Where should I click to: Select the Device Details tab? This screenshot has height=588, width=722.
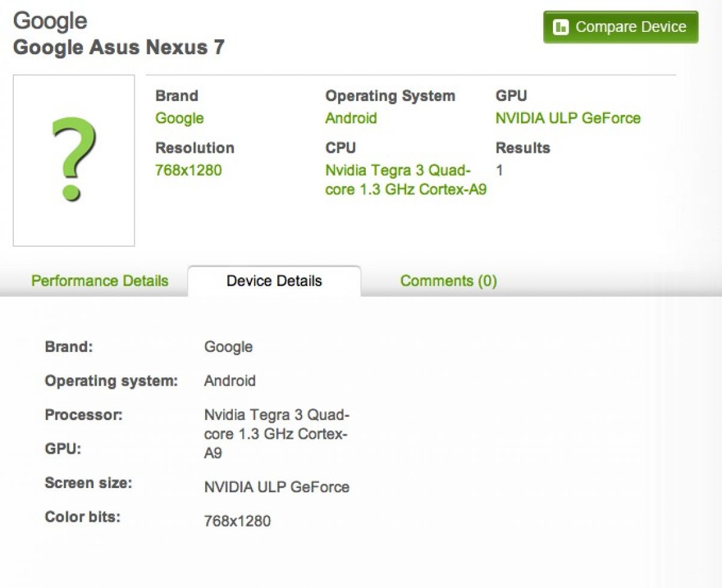click(x=274, y=281)
